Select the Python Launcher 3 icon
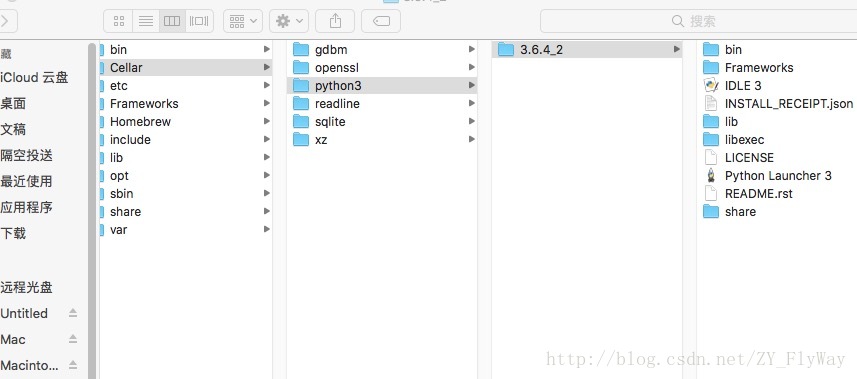Screen dimensions: 857x379 tap(711, 176)
